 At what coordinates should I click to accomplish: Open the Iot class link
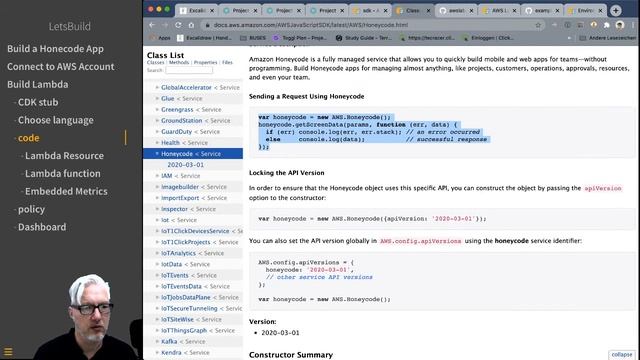coord(165,220)
